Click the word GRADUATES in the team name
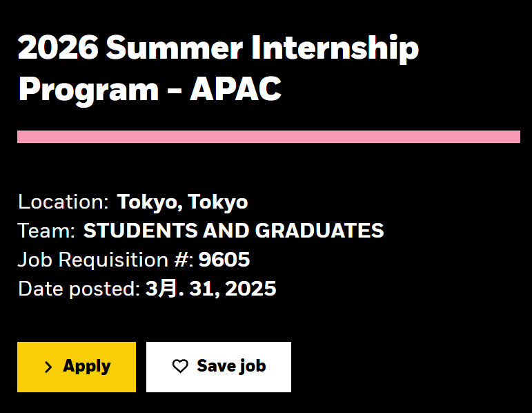The width and height of the screenshot is (532, 413). click(x=319, y=231)
